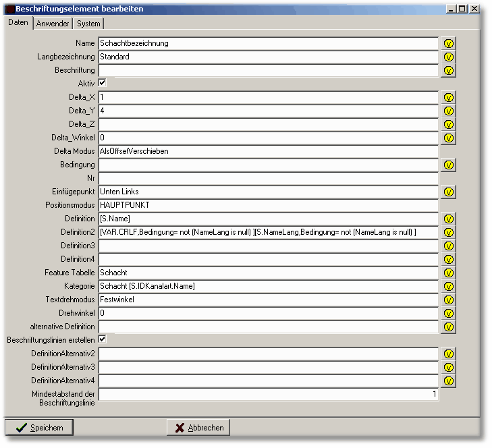The height and width of the screenshot is (448, 492).
Task: Toggle the Beschriftungslinien erstellen checkbox
Action: point(103,339)
